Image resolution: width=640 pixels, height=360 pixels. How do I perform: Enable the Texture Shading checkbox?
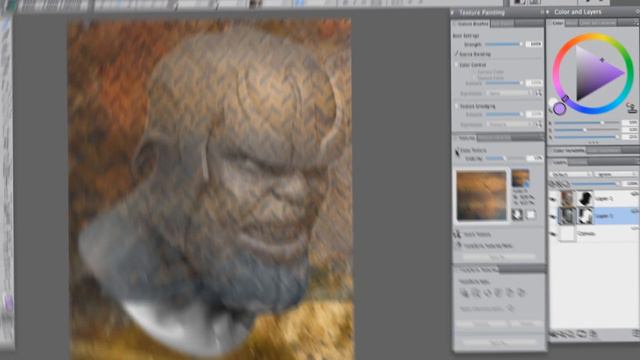[x=457, y=106]
